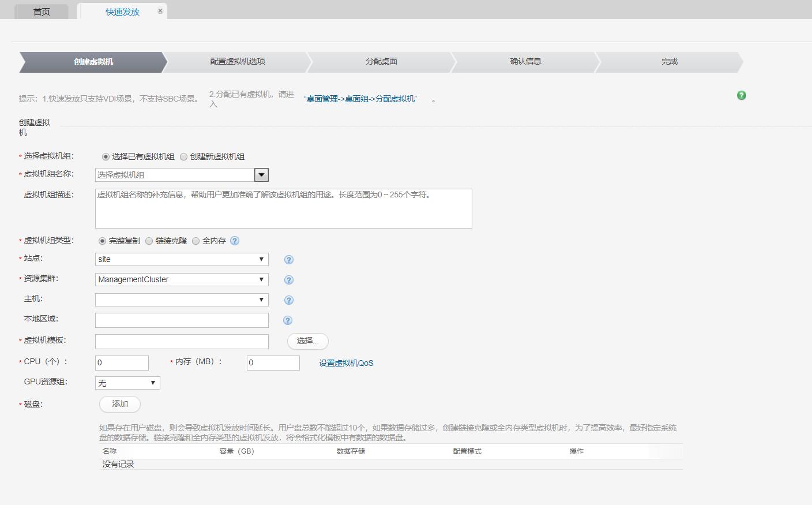Image resolution: width=812 pixels, height=505 pixels.
Task: Close the 快速发放 tab
Action: 160,10
